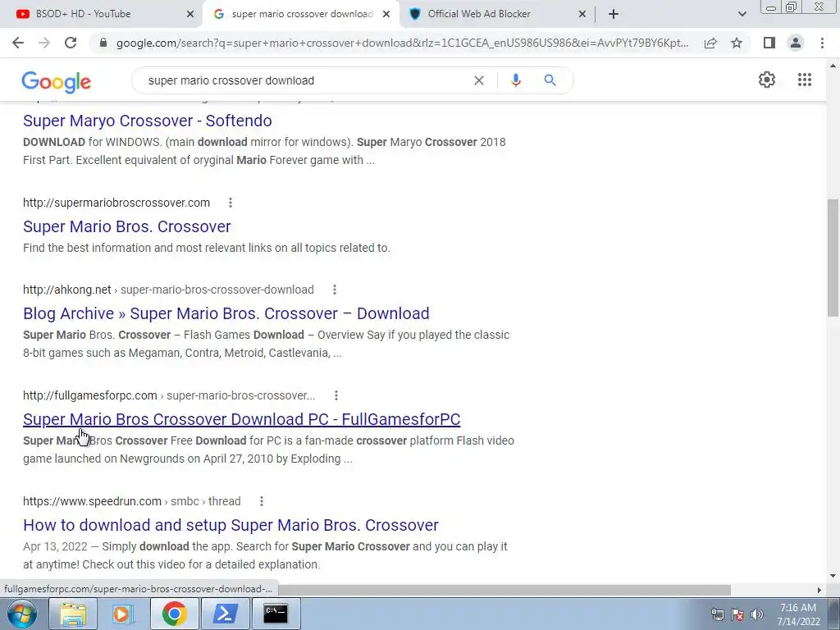Open more options for supermariobroscrossover.com result

(231, 203)
